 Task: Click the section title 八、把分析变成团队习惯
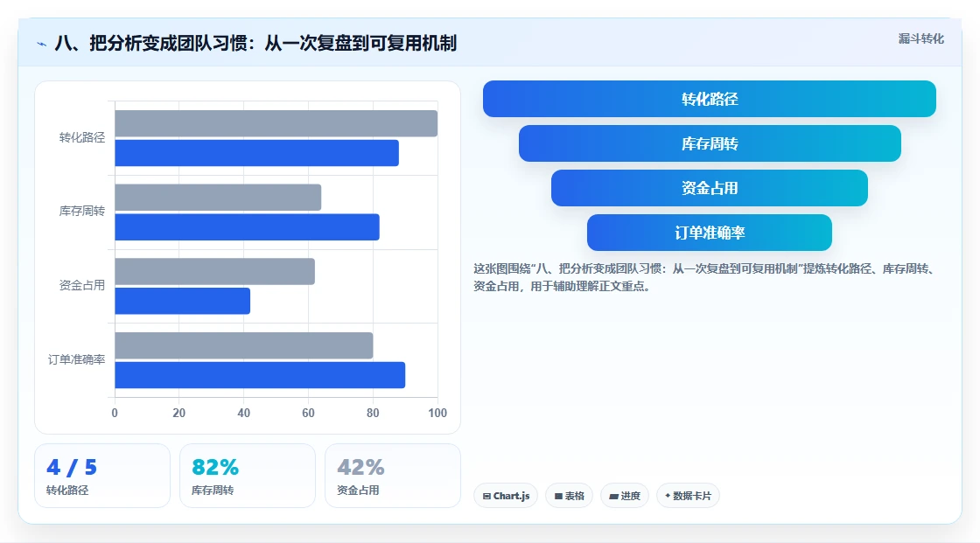pyautogui.click(x=255, y=43)
